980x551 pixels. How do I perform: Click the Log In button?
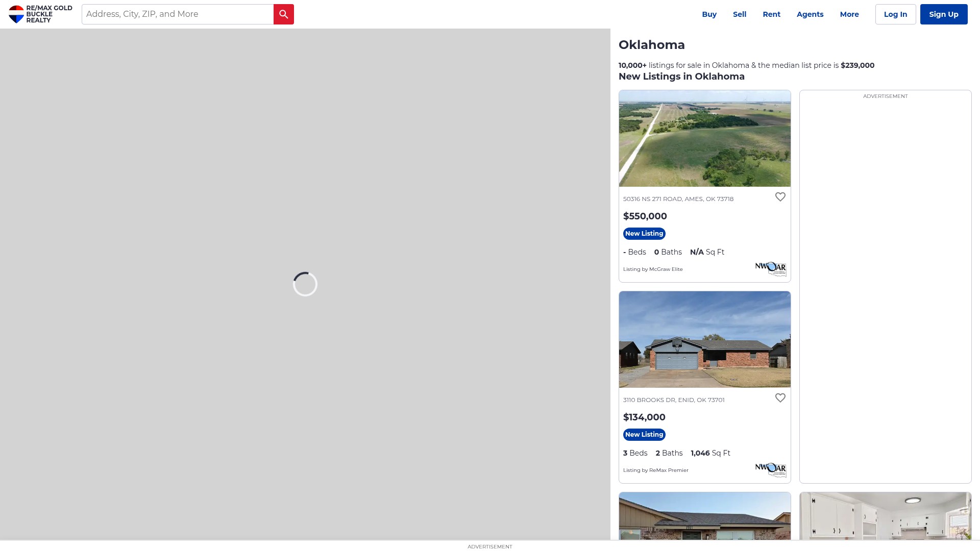[896, 14]
